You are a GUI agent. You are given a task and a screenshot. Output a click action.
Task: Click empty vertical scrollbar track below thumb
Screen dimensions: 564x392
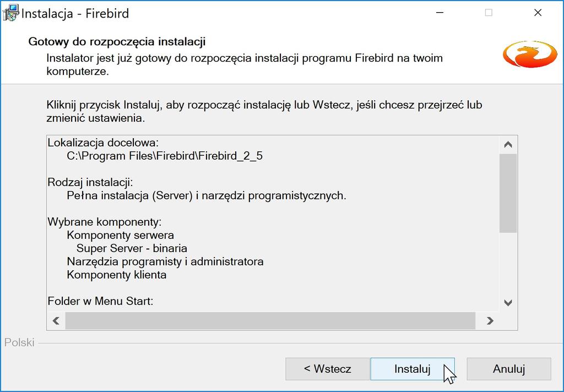coord(508,264)
